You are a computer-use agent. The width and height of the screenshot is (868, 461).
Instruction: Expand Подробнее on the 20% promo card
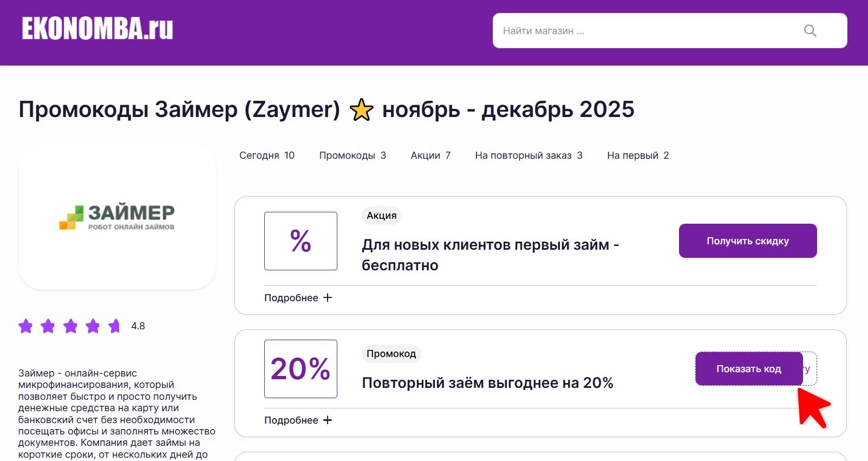[297, 420]
